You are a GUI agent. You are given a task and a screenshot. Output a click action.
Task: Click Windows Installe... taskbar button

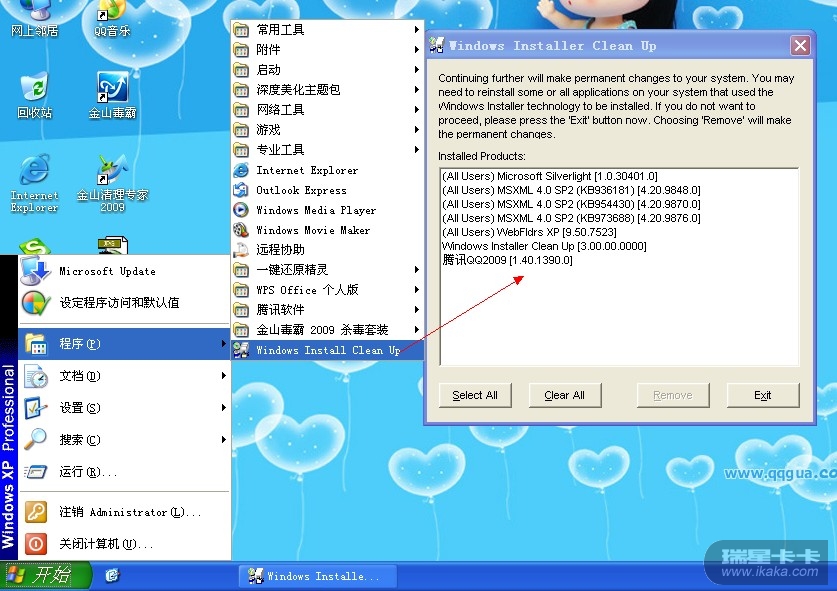tap(318, 576)
